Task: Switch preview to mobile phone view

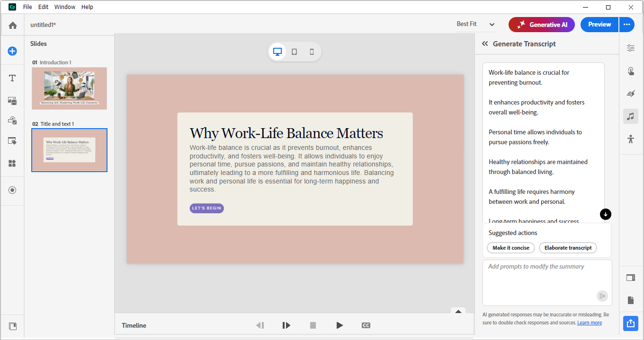Action: point(312,52)
